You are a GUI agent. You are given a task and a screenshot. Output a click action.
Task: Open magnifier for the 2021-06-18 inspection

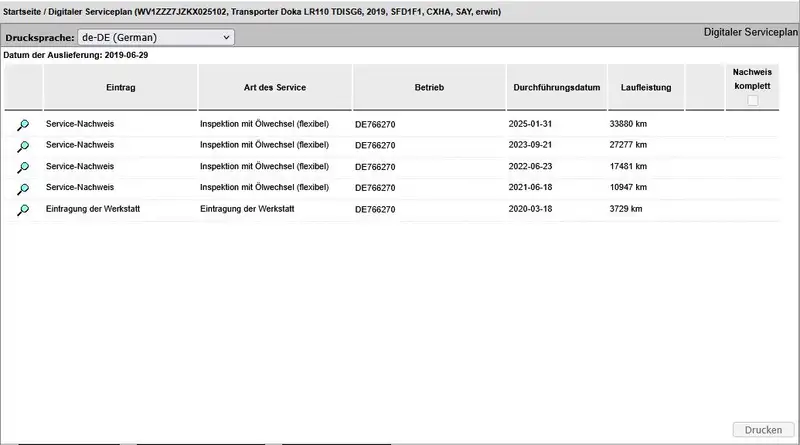[x=23, y=188]
